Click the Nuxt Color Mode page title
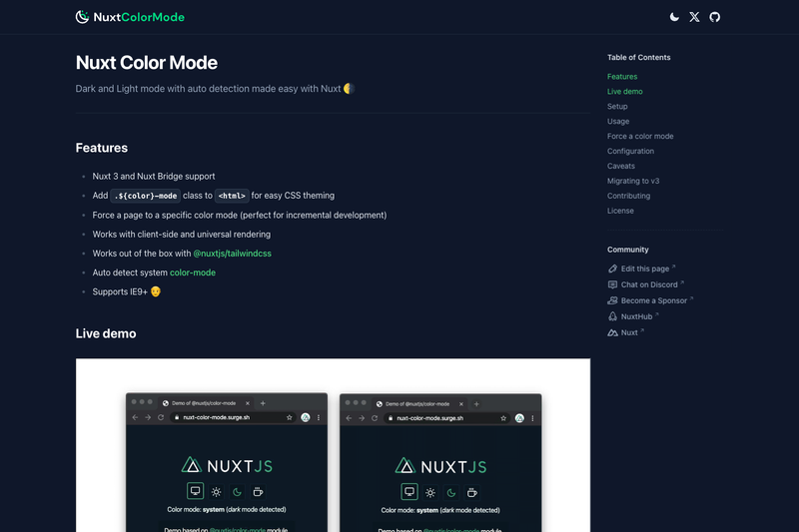This screenshot has height=532, width=799. pos(146,63)
